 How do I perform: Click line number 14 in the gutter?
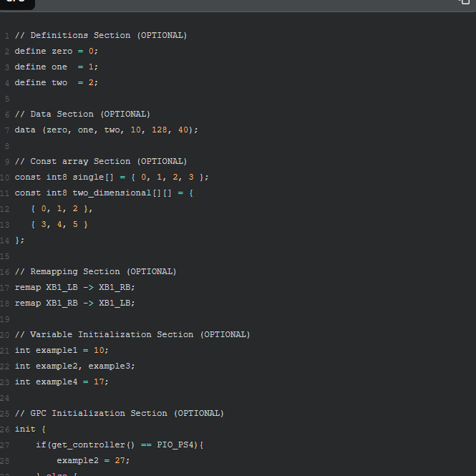(5, 240)
